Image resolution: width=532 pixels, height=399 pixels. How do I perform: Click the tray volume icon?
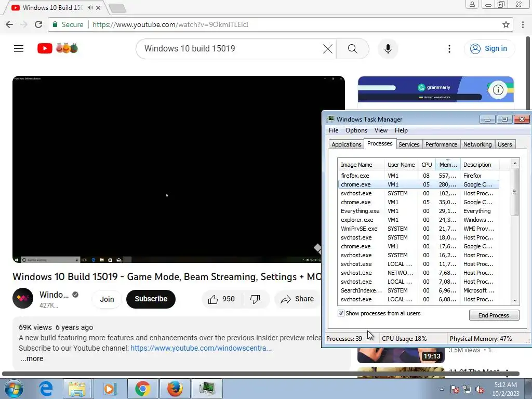[x=480, y=389]
